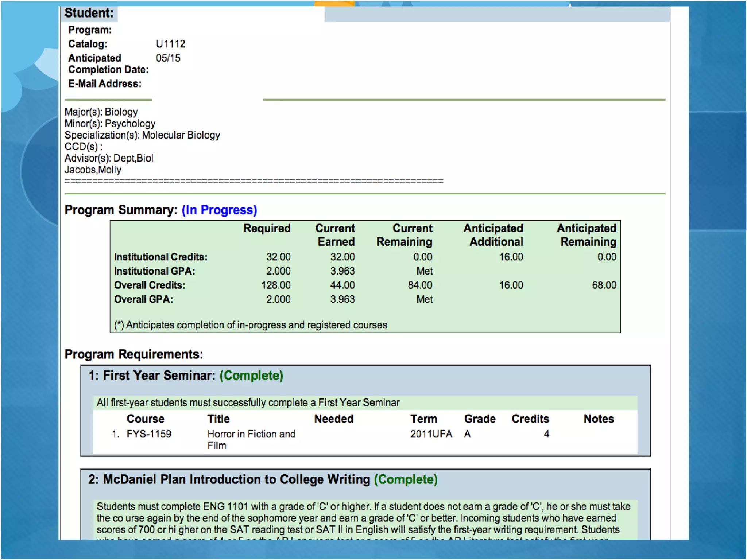
Task: Click the Anticipated Remaining value 68.00
Action: [x=604, y=285]
